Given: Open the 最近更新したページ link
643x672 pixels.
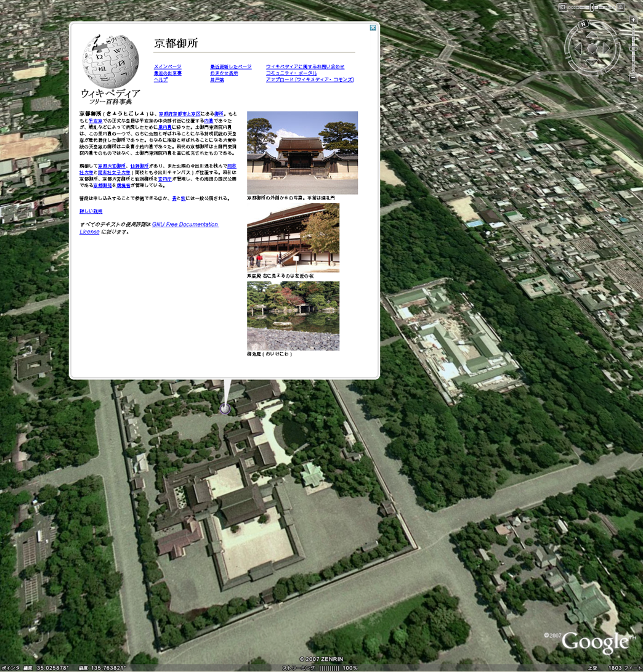Looking at the screenshot, I should tap(230, 67).
